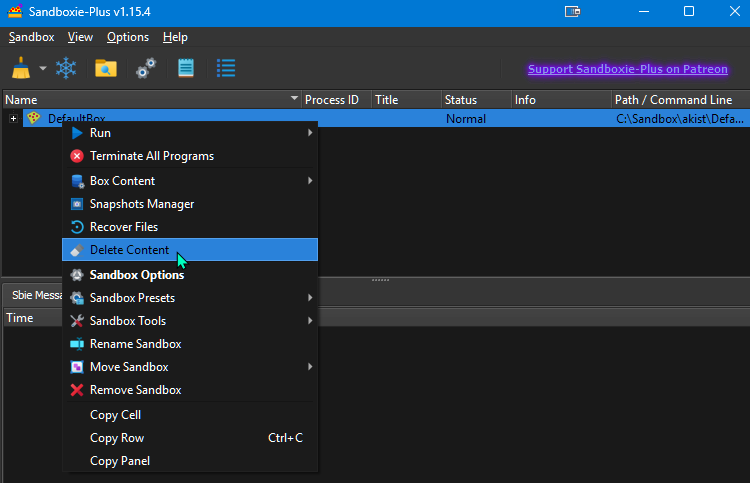Click the Sandbox Presets icon

[77, 298]
